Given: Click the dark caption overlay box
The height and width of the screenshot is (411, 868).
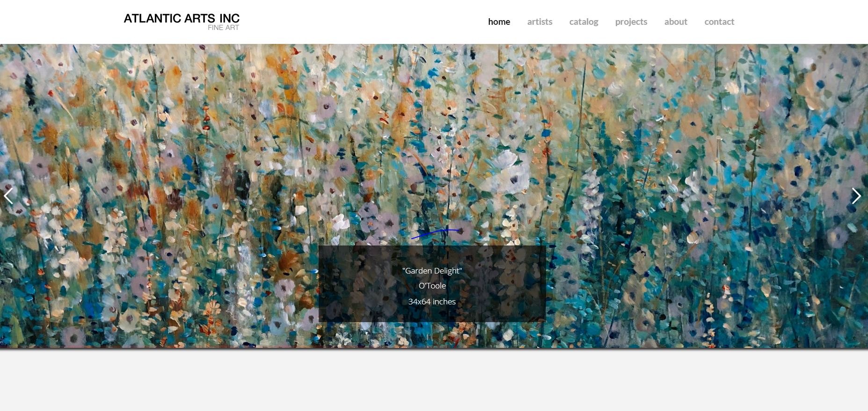Looking at the screenshot, I should (x=432, y=283).
